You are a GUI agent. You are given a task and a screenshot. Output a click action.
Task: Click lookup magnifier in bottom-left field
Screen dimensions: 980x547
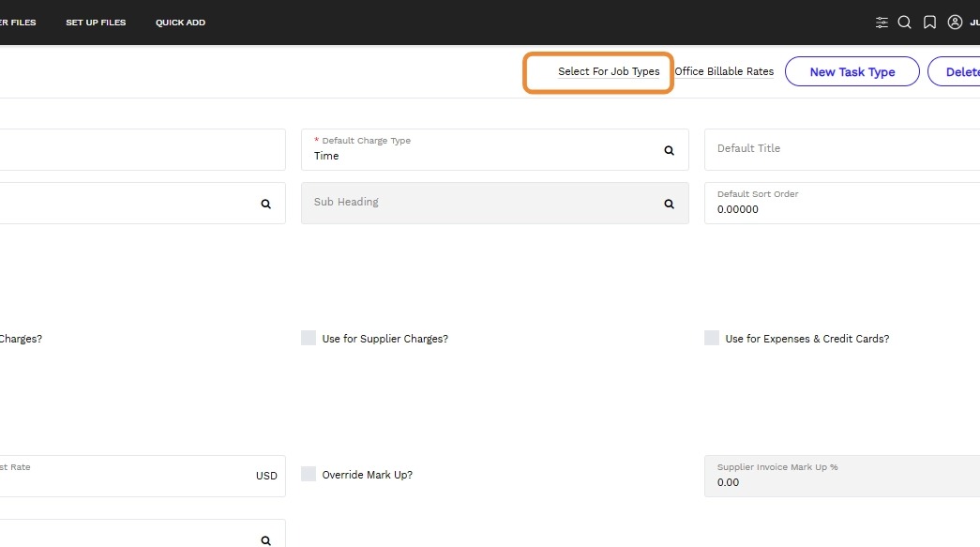click(266, 539)
